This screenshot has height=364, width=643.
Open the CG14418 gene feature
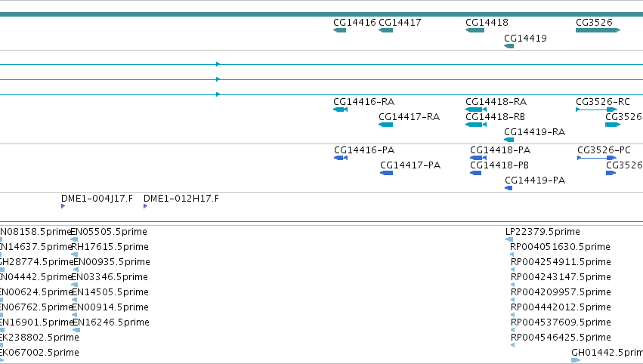[475, 30]
